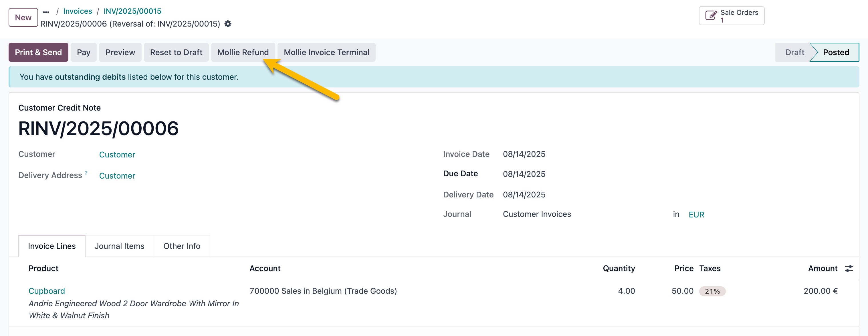Open the Other Info tab
This screenshot has height=336, width=868.
[182, 246]
